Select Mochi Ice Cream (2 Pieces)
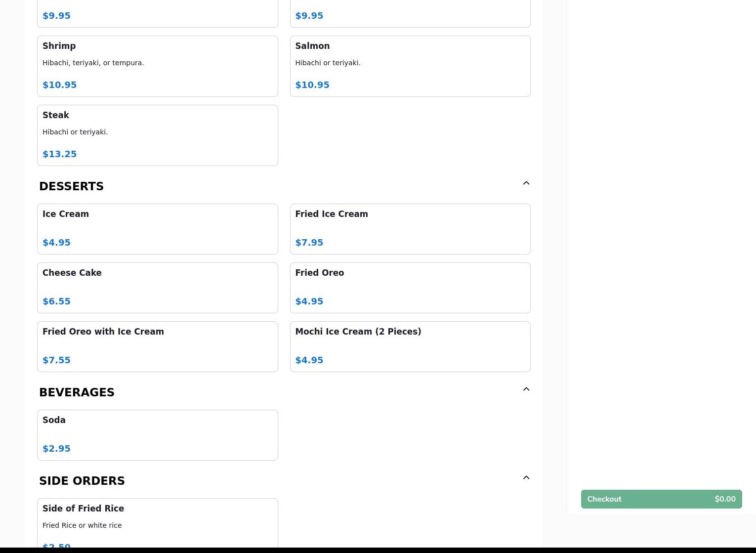 [x=410, y=346]
